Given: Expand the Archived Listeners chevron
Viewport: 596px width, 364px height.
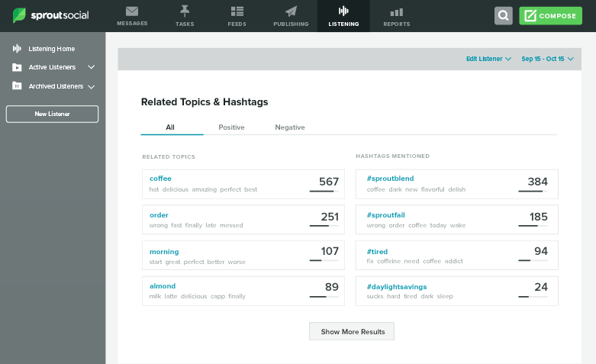Looking at the screenshot, I should [92, 87].
